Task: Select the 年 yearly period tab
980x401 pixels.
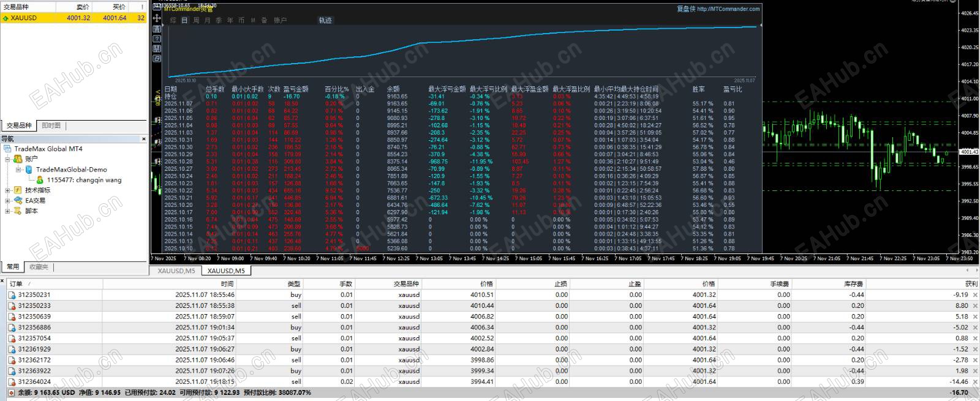Action: (x=230, y=20)
